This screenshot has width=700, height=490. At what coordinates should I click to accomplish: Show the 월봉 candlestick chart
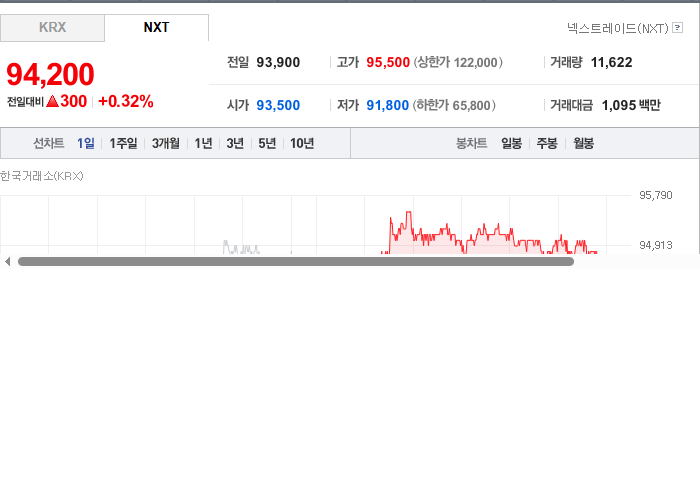point(583,143)
